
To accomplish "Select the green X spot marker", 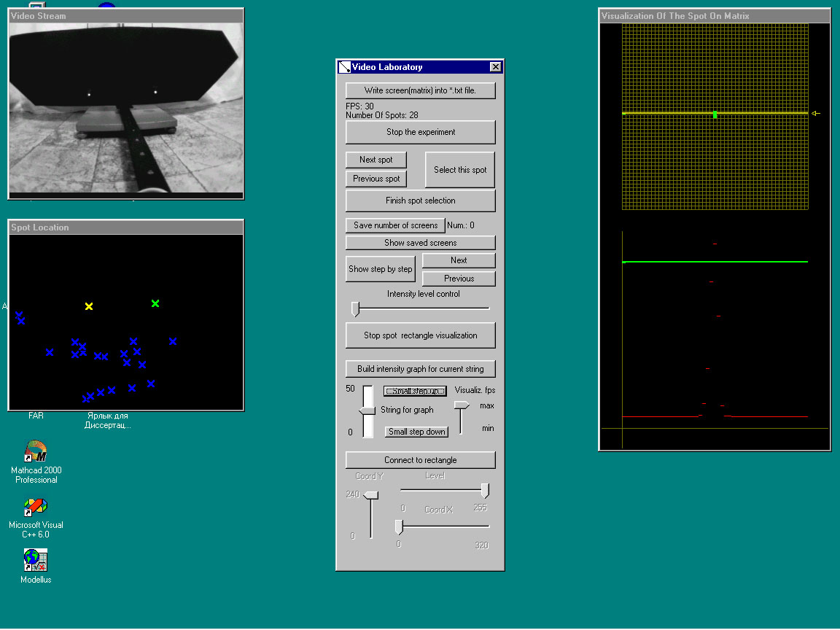I will pyautogui.click(x=155, y=303).
